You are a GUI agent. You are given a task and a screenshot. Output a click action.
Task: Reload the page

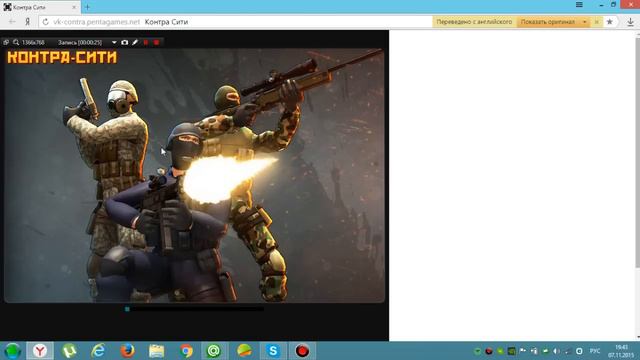[46, 22]
